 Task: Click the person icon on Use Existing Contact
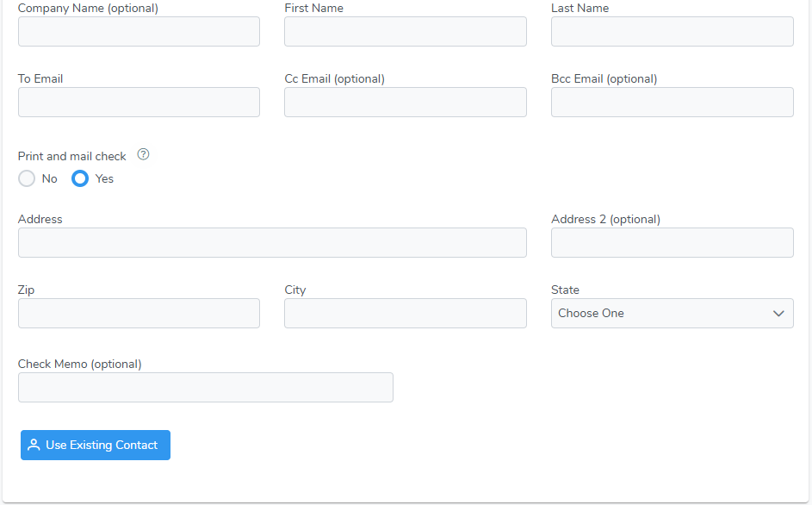pyautogui.click(x=34, y=445)
